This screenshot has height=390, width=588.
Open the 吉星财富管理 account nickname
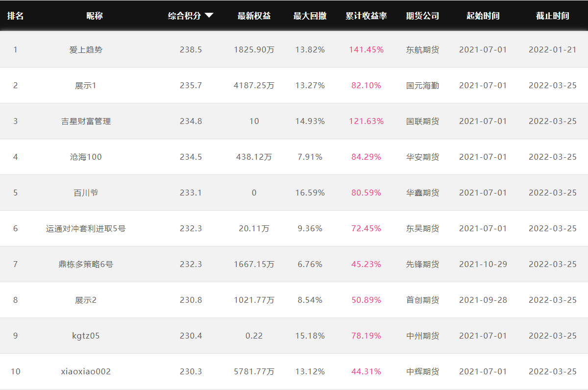(86, 121)
